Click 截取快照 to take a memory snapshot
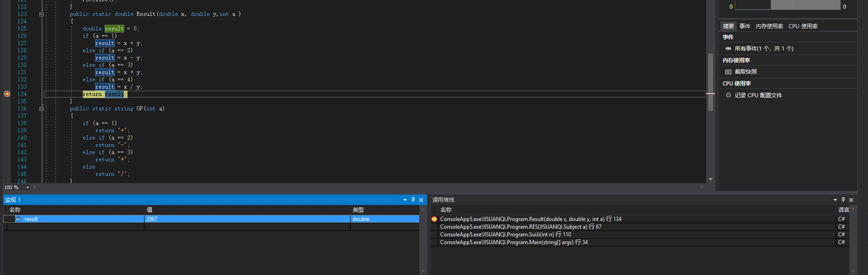The height and width of the screenshot is (275, 868). (746, 72)
